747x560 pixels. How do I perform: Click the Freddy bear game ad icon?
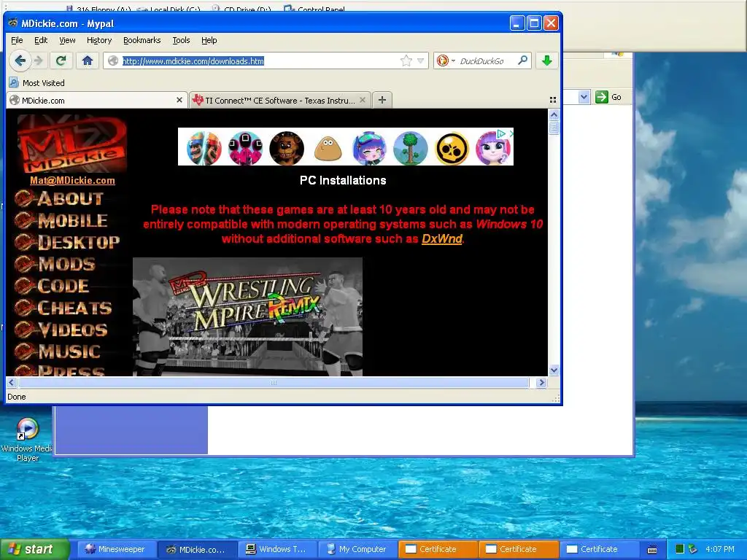(286, 147)
